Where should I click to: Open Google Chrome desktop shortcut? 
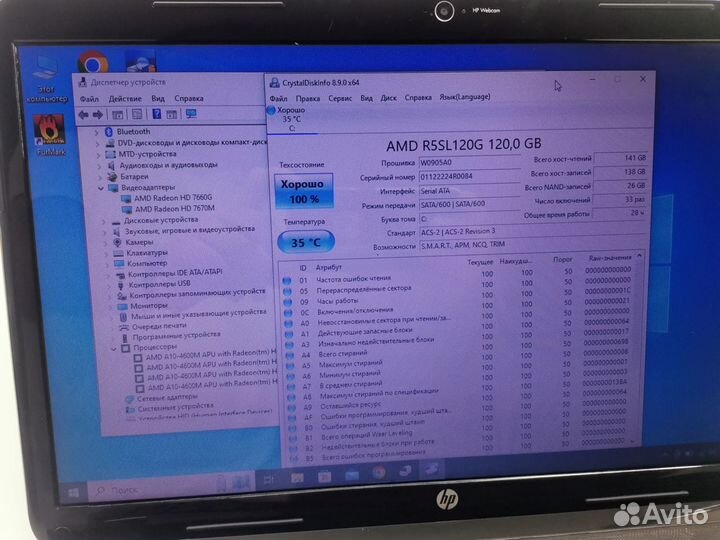tap(93, 63)
